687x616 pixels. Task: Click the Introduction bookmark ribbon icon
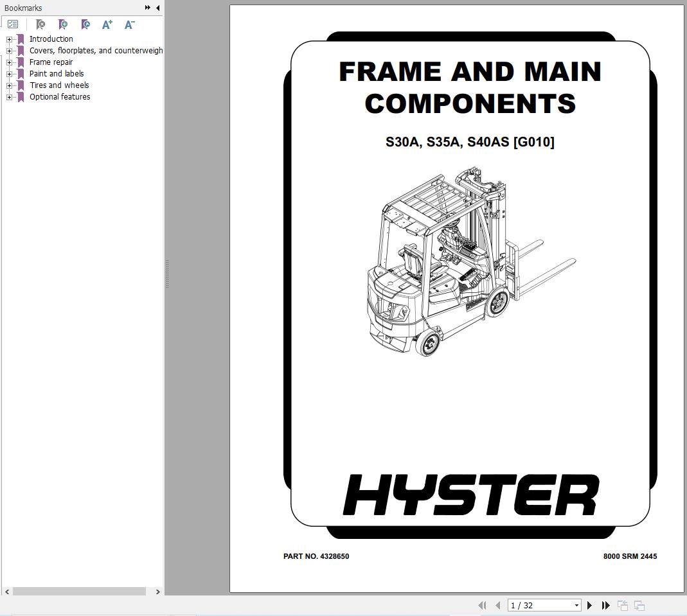21,39
